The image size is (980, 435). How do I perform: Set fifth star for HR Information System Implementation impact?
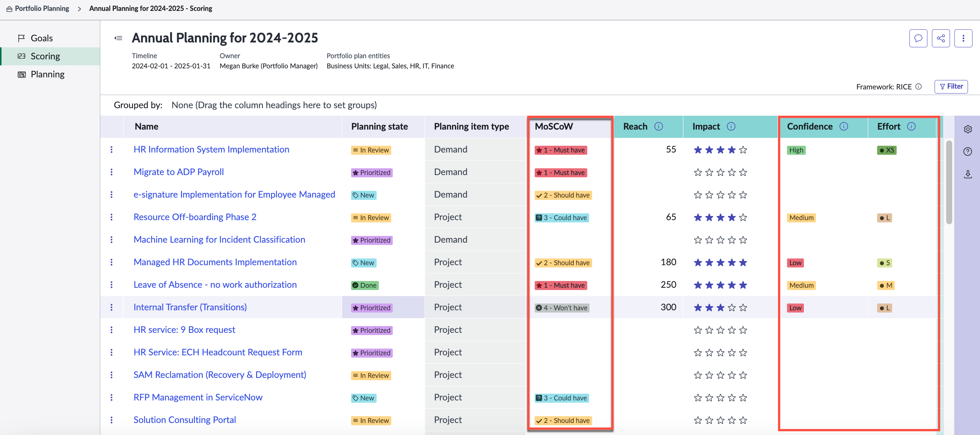pyautogui.click(x=743, y=150)
